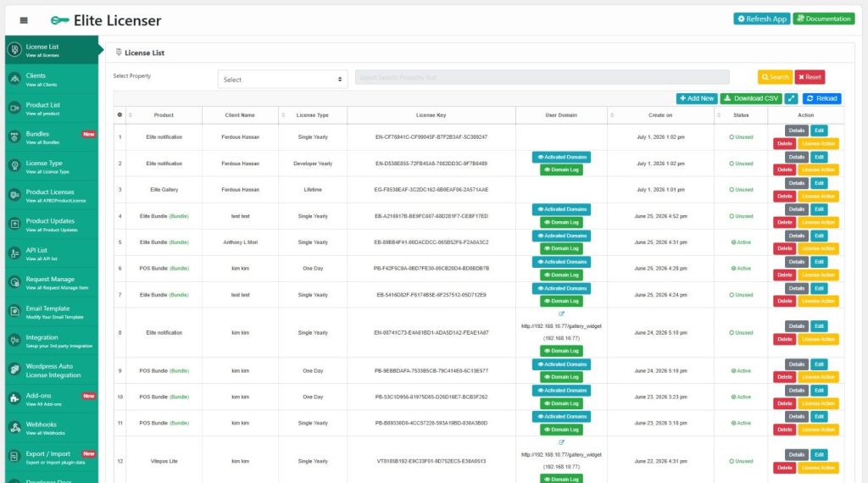
Task: Focus the search property text field
Action: pyautogui.click(x=542, y=77)
